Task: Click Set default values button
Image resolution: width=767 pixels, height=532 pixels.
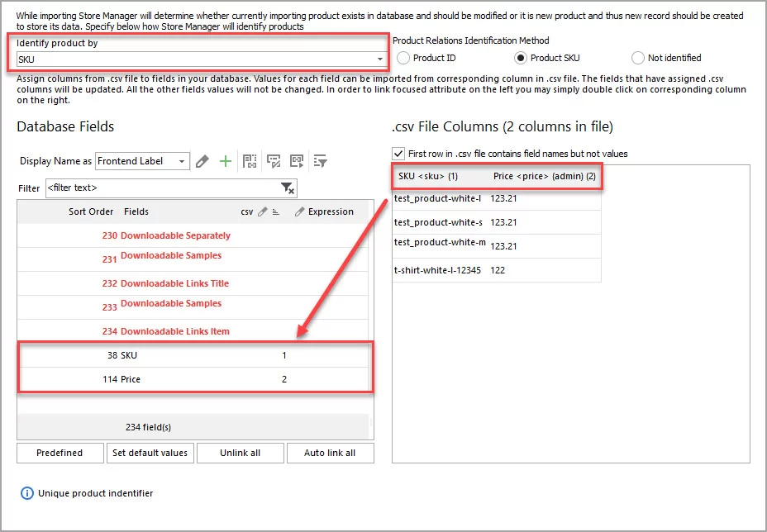Action: click(x=150, y=453)
